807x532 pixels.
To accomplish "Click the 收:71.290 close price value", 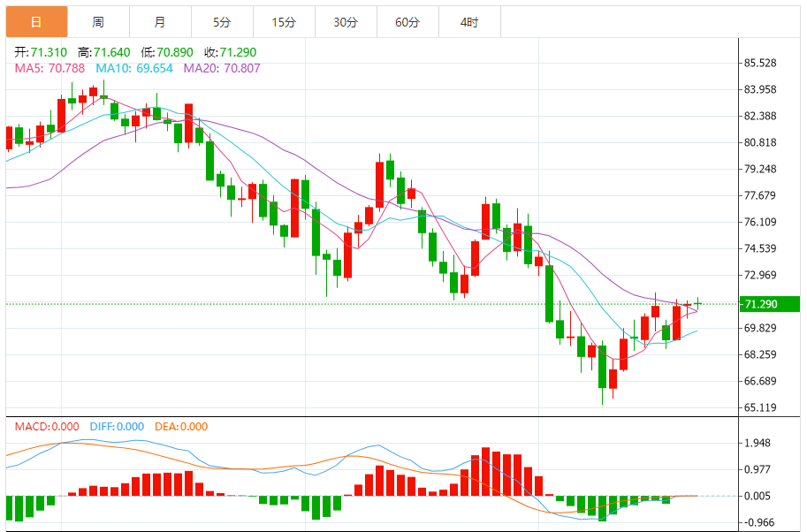I will [x=230, y=52].
